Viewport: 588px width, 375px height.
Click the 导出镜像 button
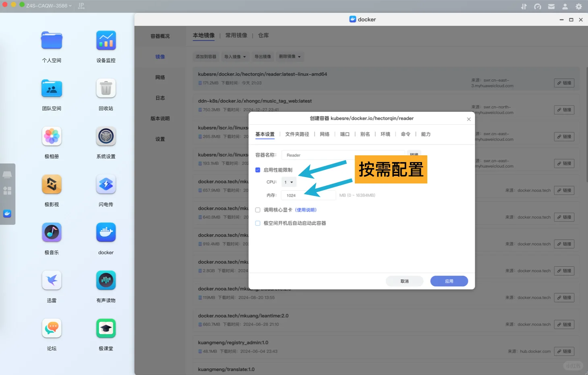(x=263, y=57)
